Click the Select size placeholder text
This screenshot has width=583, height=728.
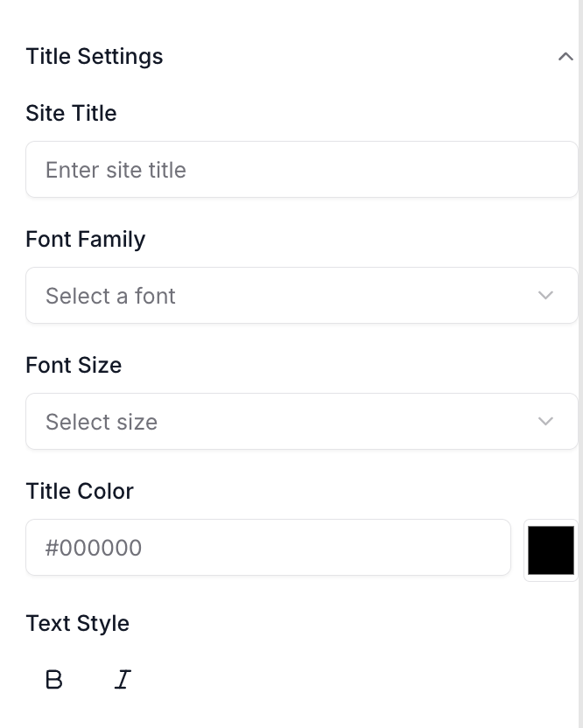pos(102,422)
